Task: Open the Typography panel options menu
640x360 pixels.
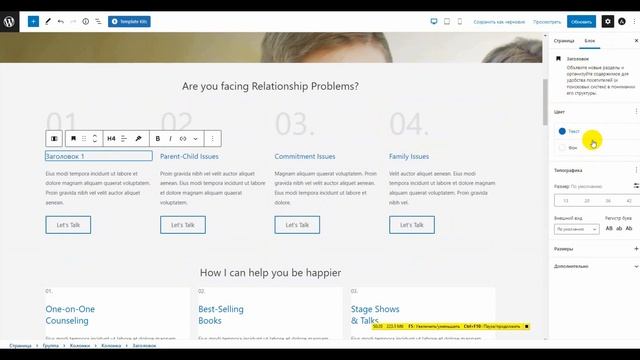Action: (x=636, y=170)
